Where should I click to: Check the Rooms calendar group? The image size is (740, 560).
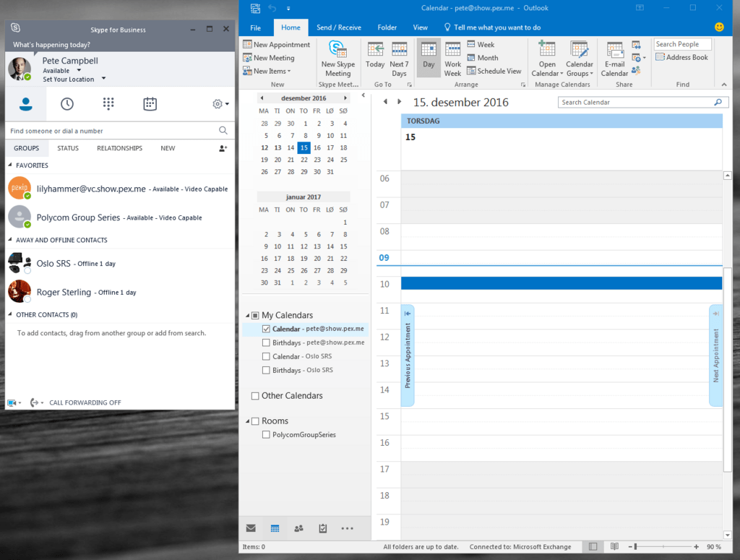255,421
